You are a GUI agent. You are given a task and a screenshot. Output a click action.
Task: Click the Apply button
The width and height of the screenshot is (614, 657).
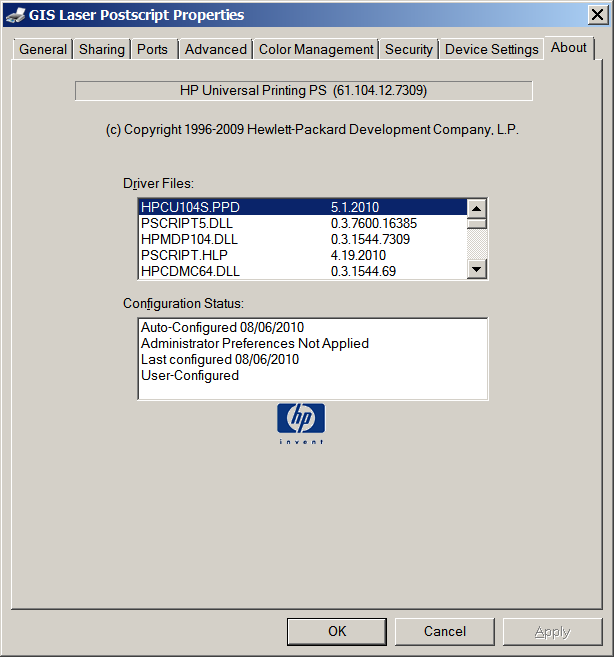point(552,631)
